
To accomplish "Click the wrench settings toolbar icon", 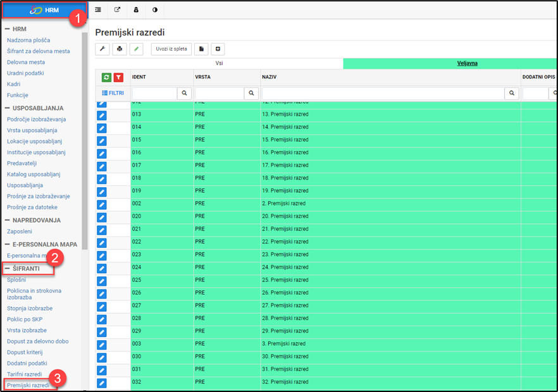I will point(102,49).
